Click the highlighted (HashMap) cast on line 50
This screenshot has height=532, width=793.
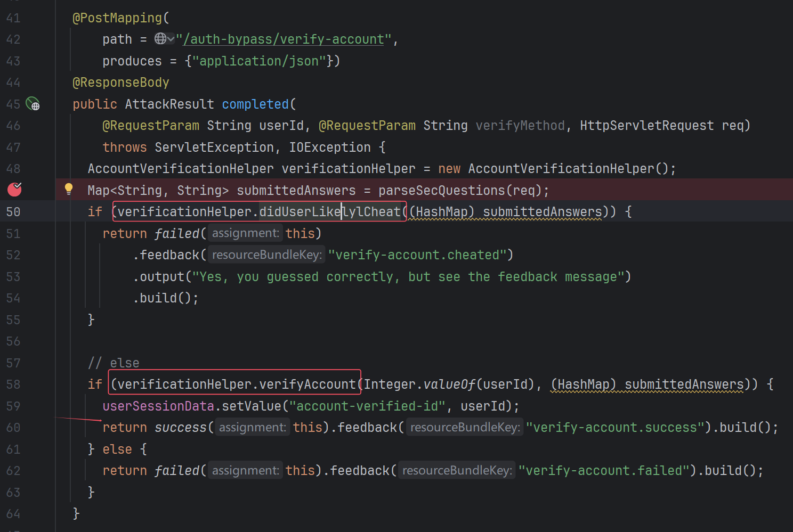pos(441,212)
